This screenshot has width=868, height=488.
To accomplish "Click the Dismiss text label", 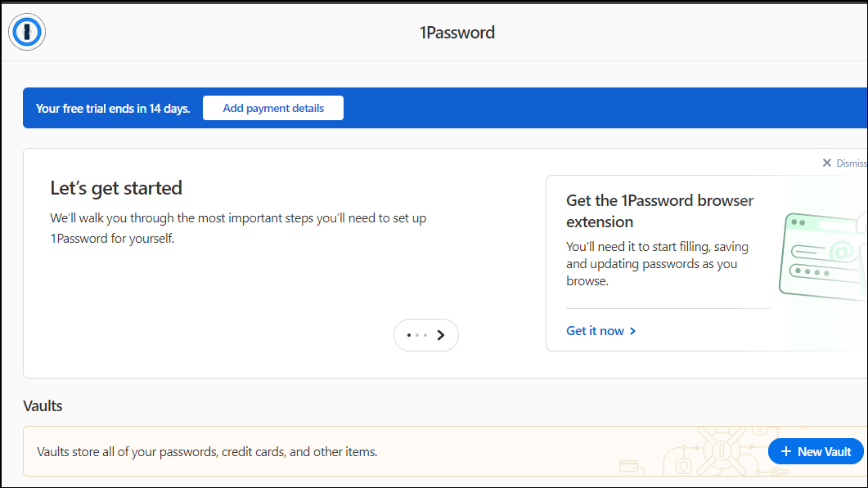I will coord(852,163).
